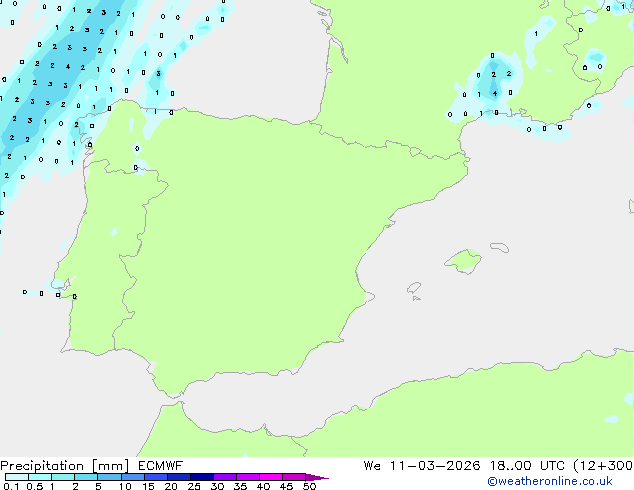
Task: Select the ECMWF model label
Action: tap(161, 466)
